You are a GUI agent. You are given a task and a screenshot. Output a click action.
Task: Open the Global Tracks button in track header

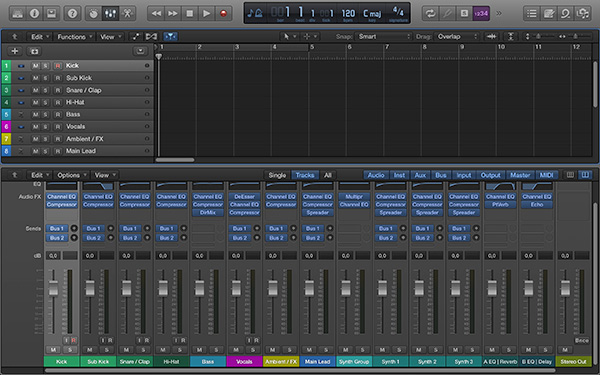(140, 51)
